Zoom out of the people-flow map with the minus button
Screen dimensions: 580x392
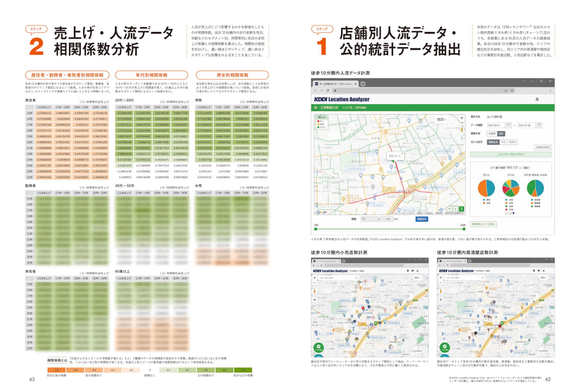(462, 123)
